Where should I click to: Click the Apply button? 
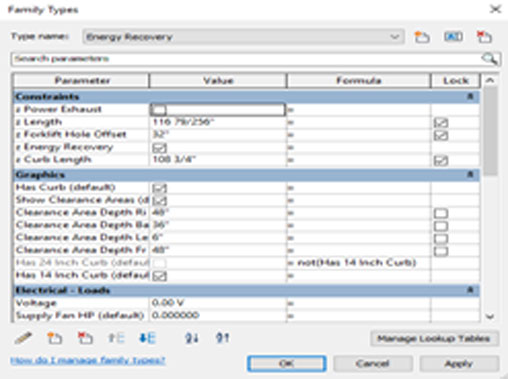(459, 363)
